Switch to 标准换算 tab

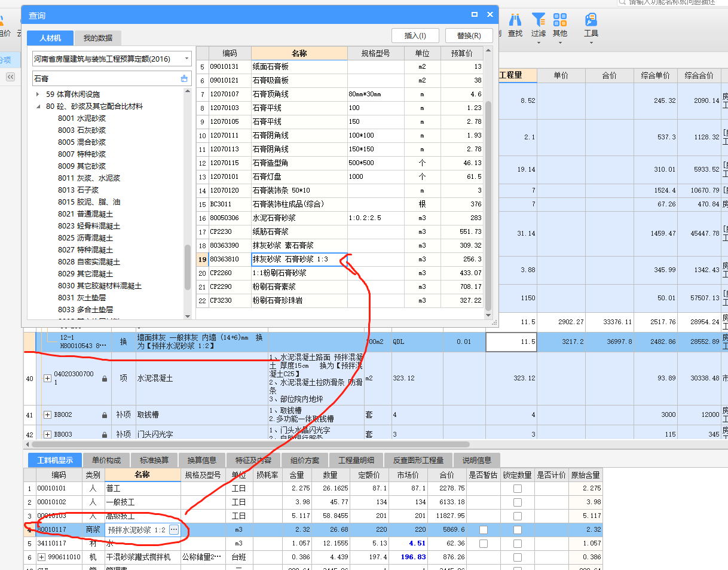pos(154,460)
